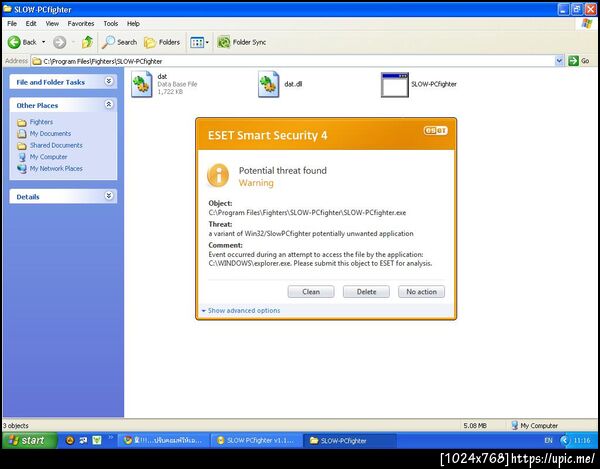Click the EN language indicator
Viewport: 600px width, 469px height.
point(548,441)
